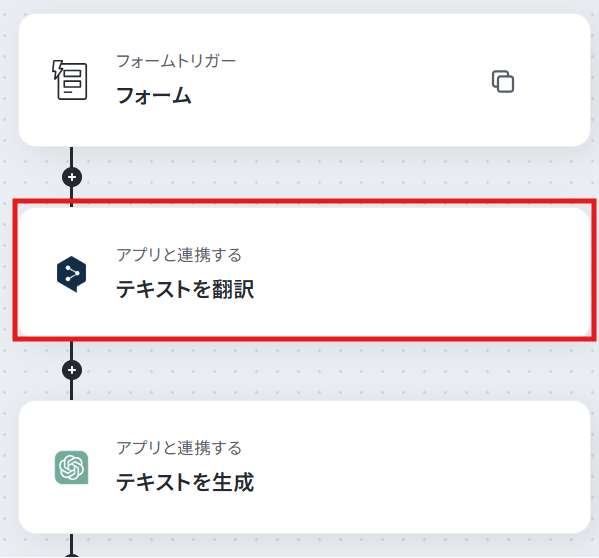Duplicate the form trigger using copy icon
The image size is (599, 558).
pyautogui.click(x=503, y=81)
